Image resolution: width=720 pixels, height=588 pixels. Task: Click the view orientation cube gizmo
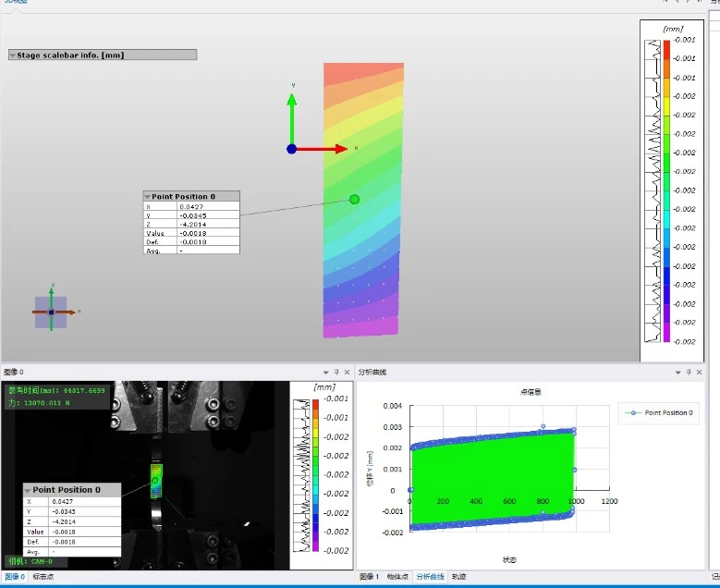(x=51, y=312)
